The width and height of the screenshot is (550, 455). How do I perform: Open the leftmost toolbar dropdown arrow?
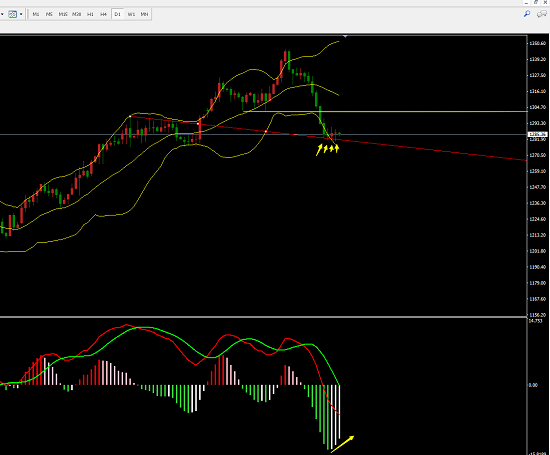(x=2, y=14)
